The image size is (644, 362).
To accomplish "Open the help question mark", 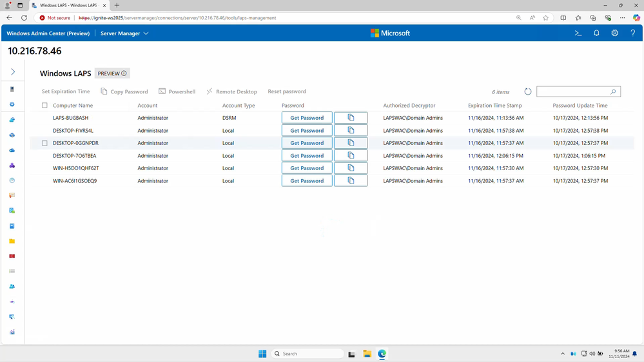I will (x=632, y=33).
